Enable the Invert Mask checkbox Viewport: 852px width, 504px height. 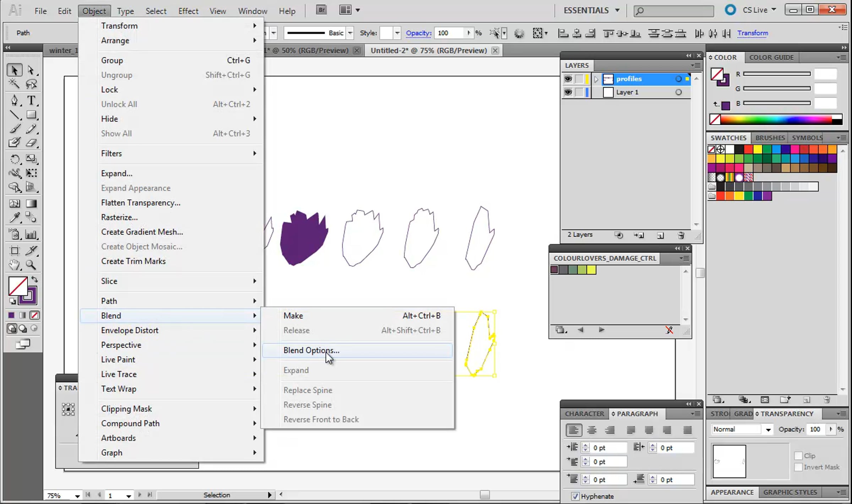coord(798,467)
